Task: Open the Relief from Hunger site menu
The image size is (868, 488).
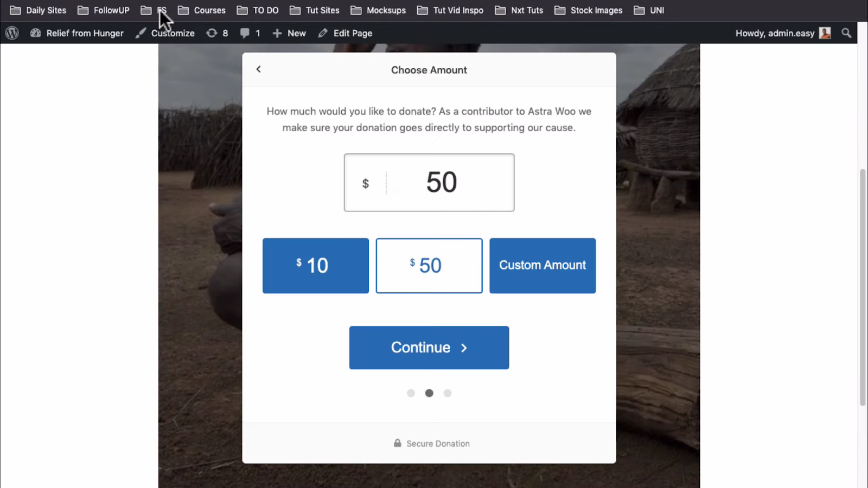Action: tap(77, 33)
